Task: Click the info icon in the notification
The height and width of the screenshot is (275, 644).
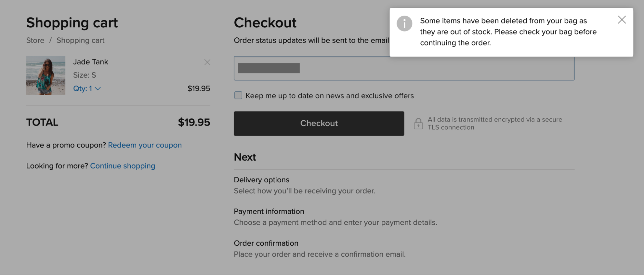Action: pos(404,24)
